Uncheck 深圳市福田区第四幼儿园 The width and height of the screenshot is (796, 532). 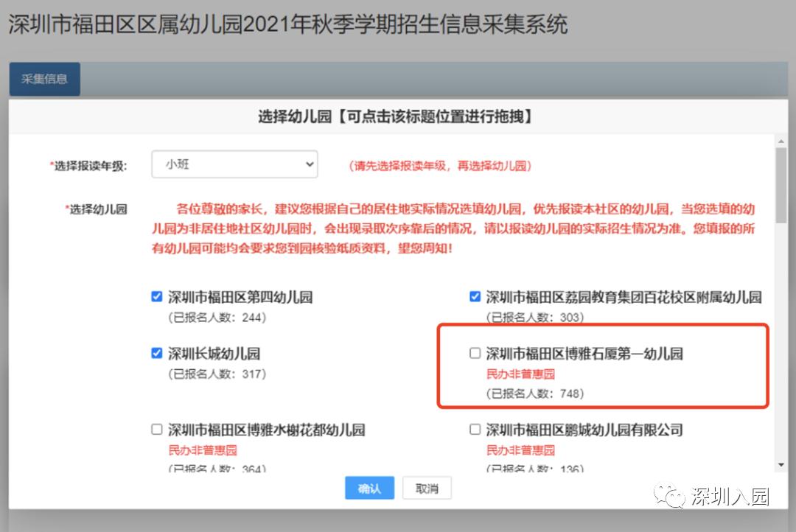(x=157, y=295)
